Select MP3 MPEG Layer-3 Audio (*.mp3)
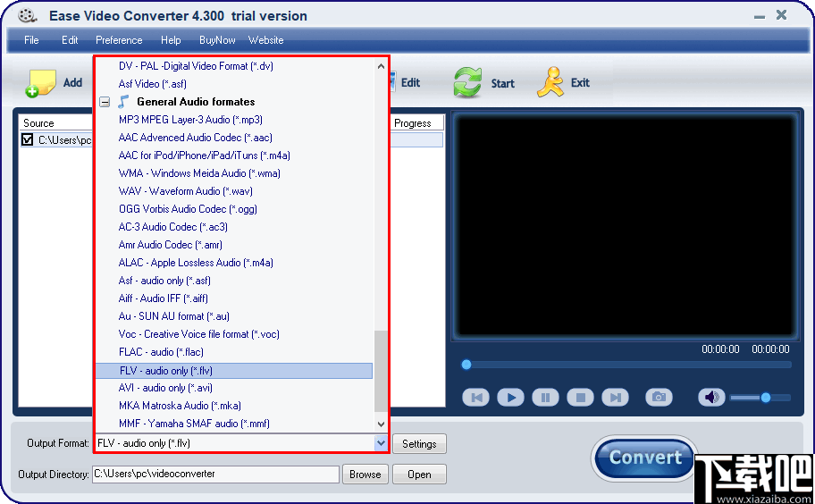This screenshot has width=815, height=504. (x=190, y=120)
